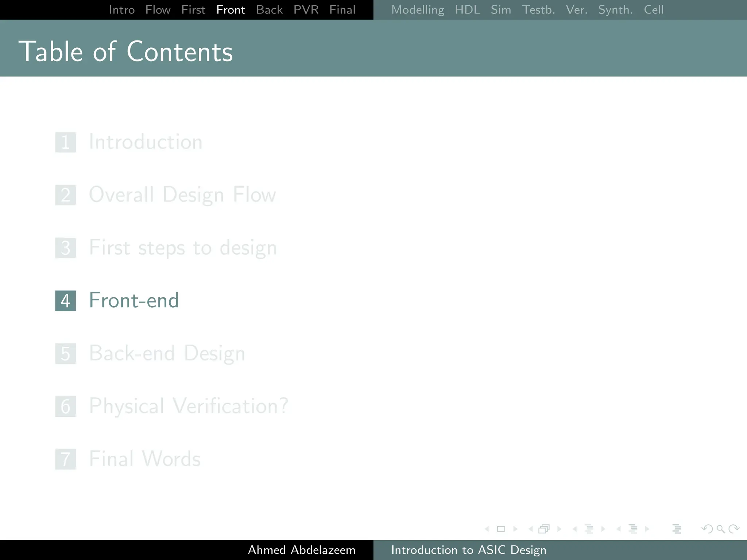Go to next slide arrow
Viewport: 747px width, 560px height.
click(515, 529)
